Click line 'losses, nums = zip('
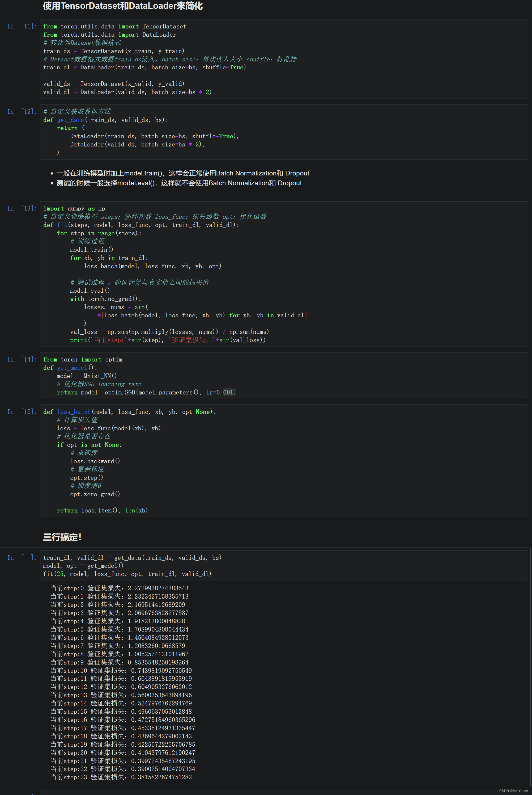Screen dimensions: 532x795 116,307
